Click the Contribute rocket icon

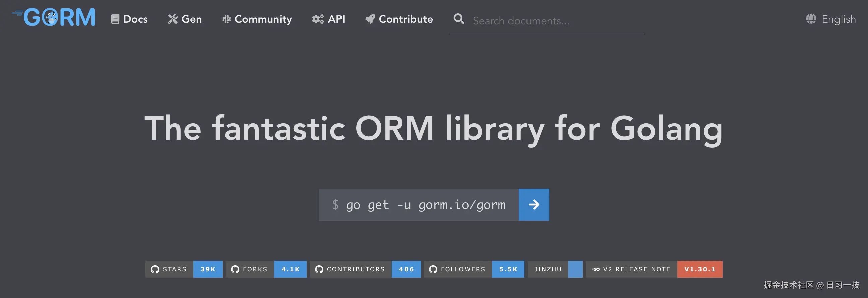coord(370,19)
